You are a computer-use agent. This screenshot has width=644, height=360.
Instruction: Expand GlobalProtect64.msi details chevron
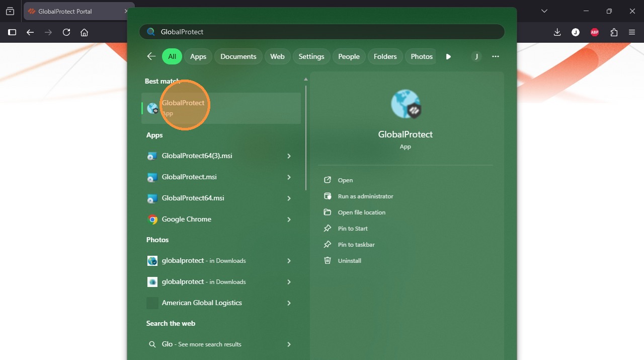point(289,198)
